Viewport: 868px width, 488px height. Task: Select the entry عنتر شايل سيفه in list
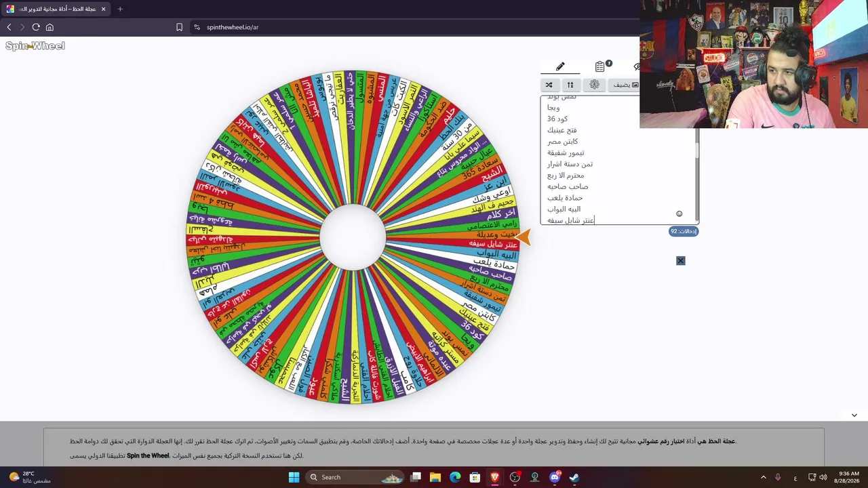tap(571, 220)
